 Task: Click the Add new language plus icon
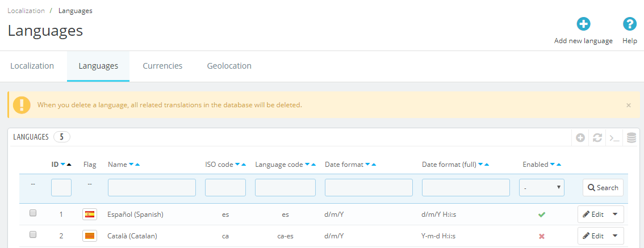(x=583, y=24)
